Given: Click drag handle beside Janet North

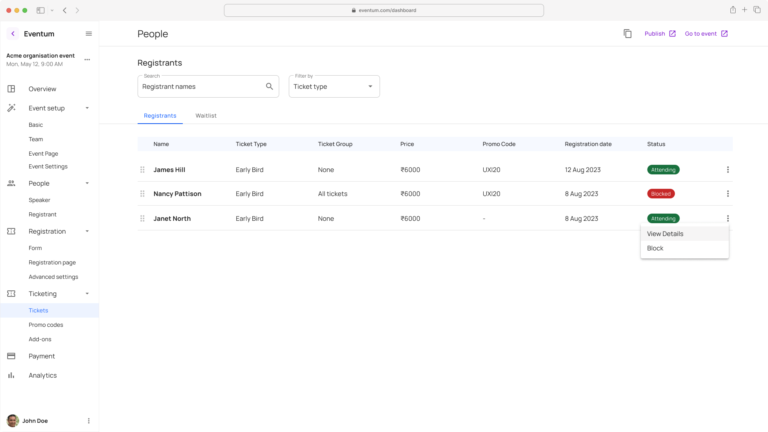Looking at the screenshot, I should [x=142, y=218].
